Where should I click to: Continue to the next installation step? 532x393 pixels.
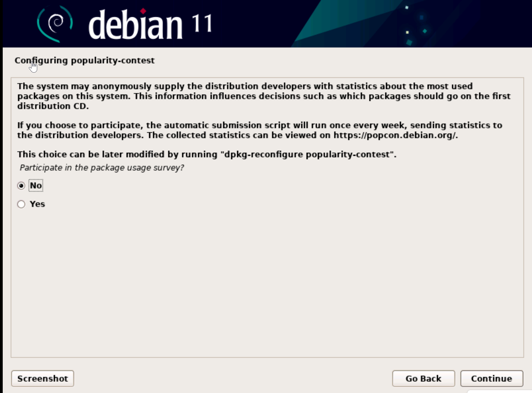[492, 378]
